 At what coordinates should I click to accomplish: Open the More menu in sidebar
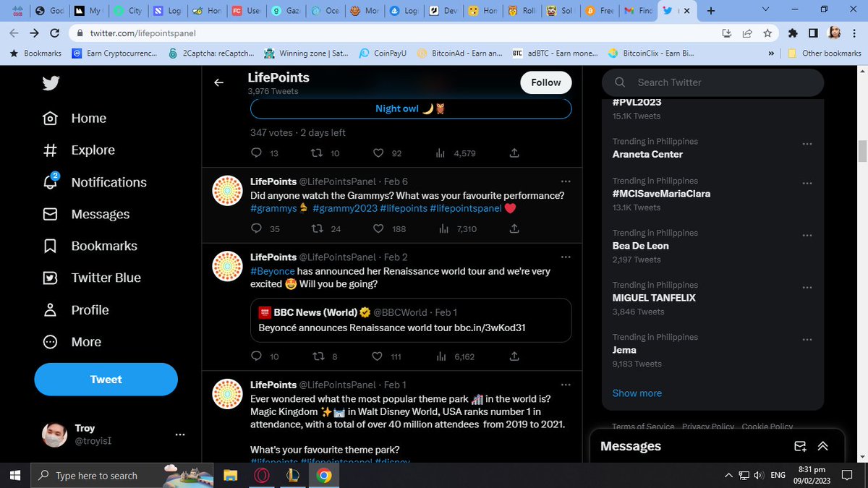[x=72, y=342]
